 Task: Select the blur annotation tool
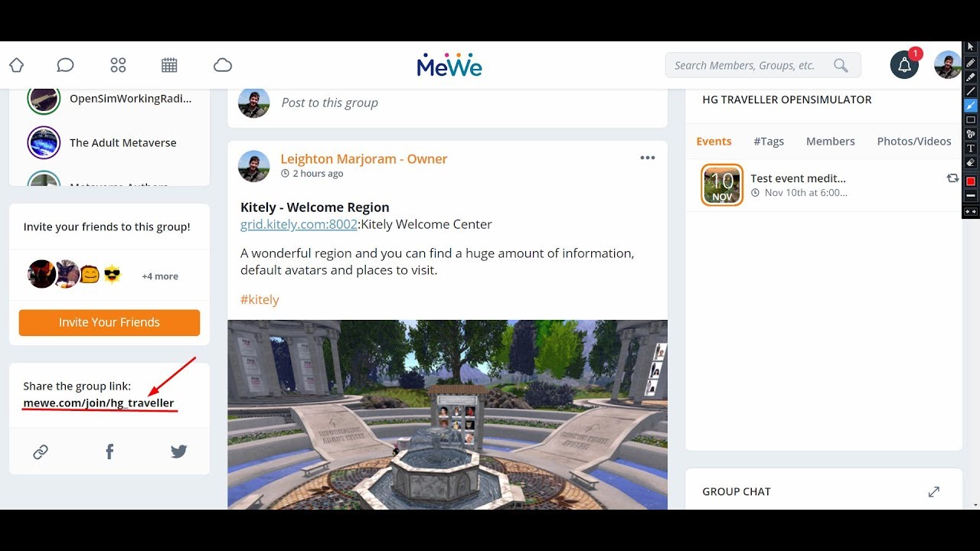pos(971,134)
